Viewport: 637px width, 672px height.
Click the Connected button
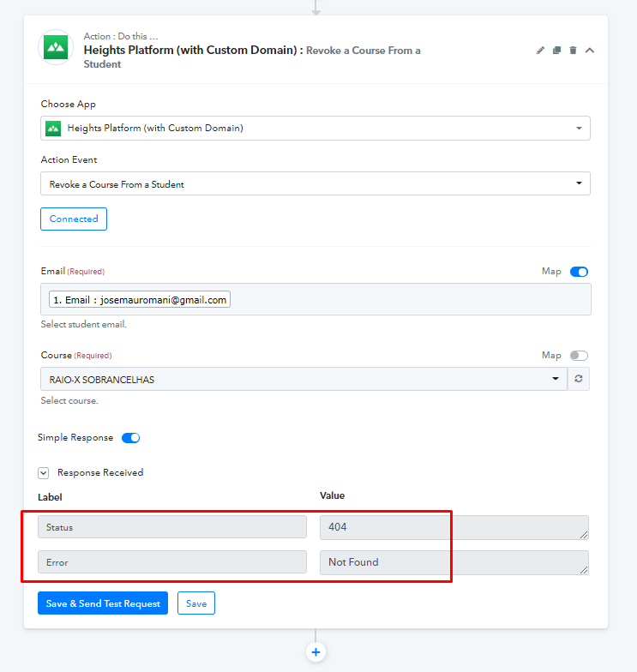(x=74, y=219)
